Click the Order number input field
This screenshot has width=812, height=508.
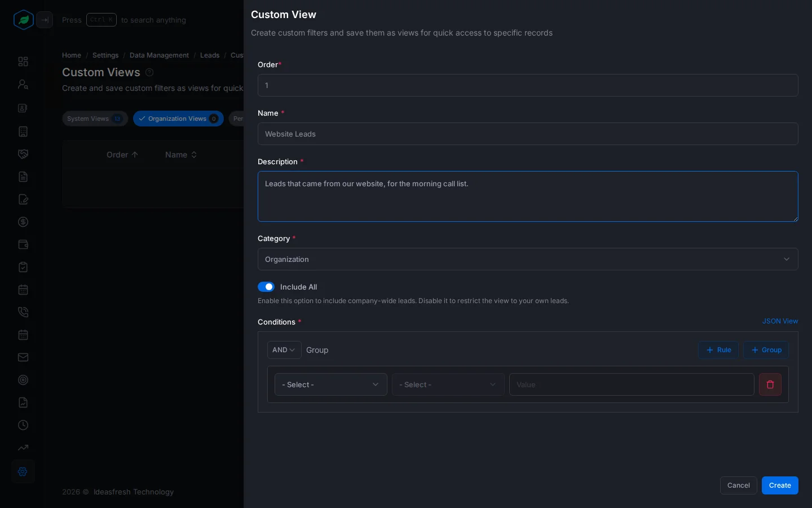click(528, 85)
